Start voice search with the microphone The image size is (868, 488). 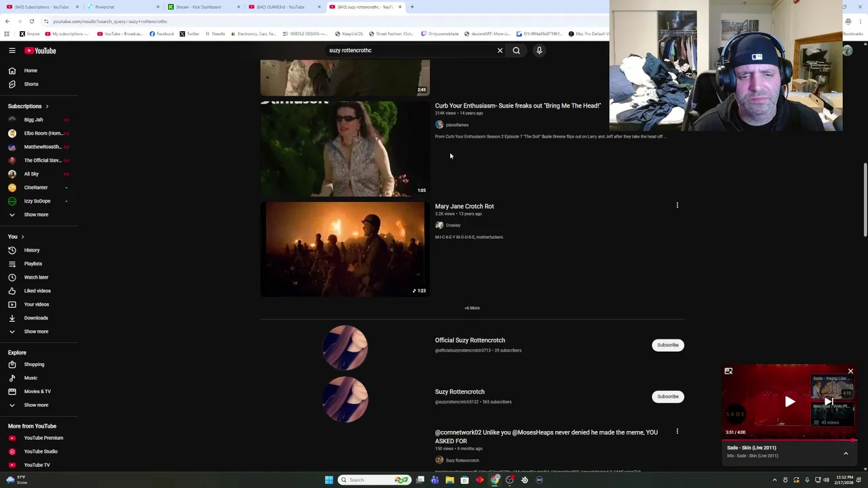coord(539,50)
